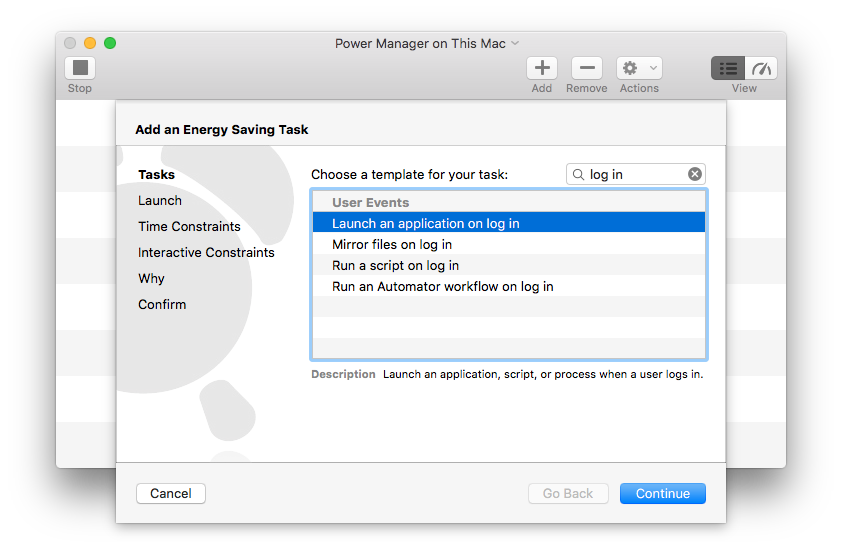842x548 pixels.
Task: Switch to list view icon
Action: (728, 68)
